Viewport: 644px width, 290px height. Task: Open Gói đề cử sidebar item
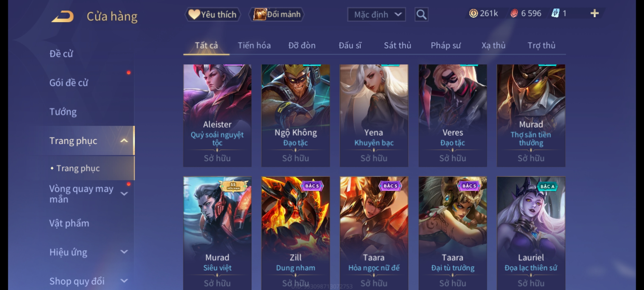[x=69, y=83]
